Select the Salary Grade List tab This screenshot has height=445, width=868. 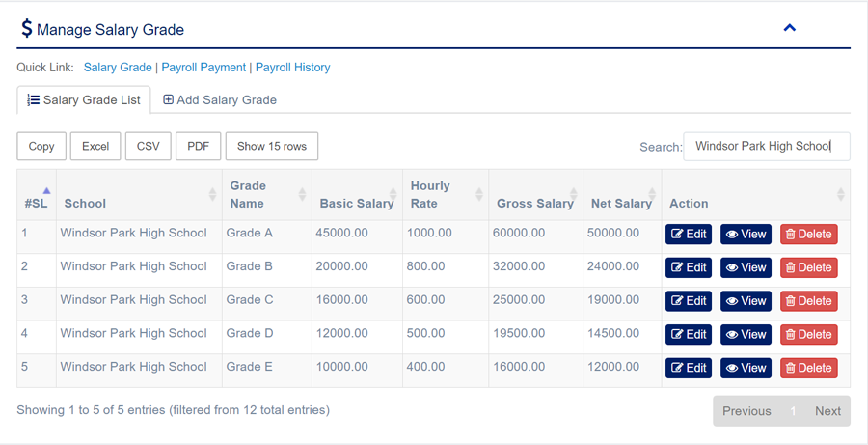84,100
